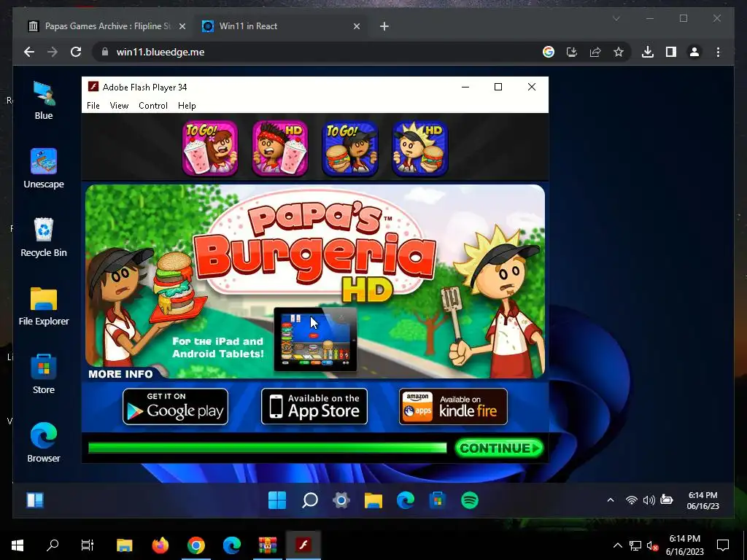This screenshot has height=560, width=747.
Task: Open Firefox in the host taskbar
Action: tap(160, 545)
